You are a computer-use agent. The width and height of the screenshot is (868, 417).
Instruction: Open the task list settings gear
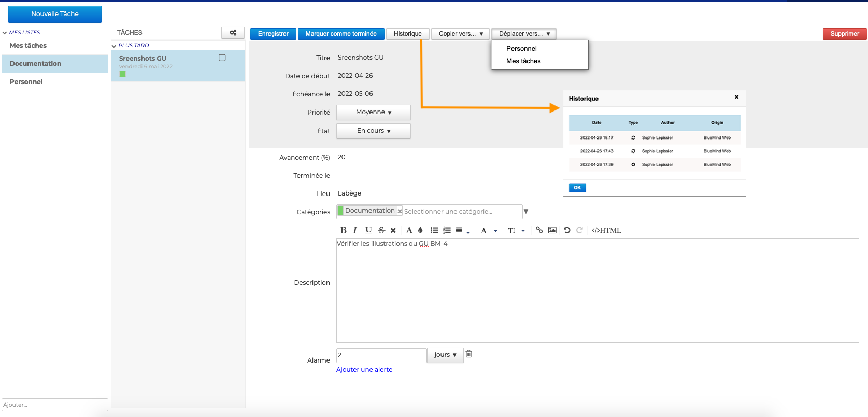coord(233,33)
